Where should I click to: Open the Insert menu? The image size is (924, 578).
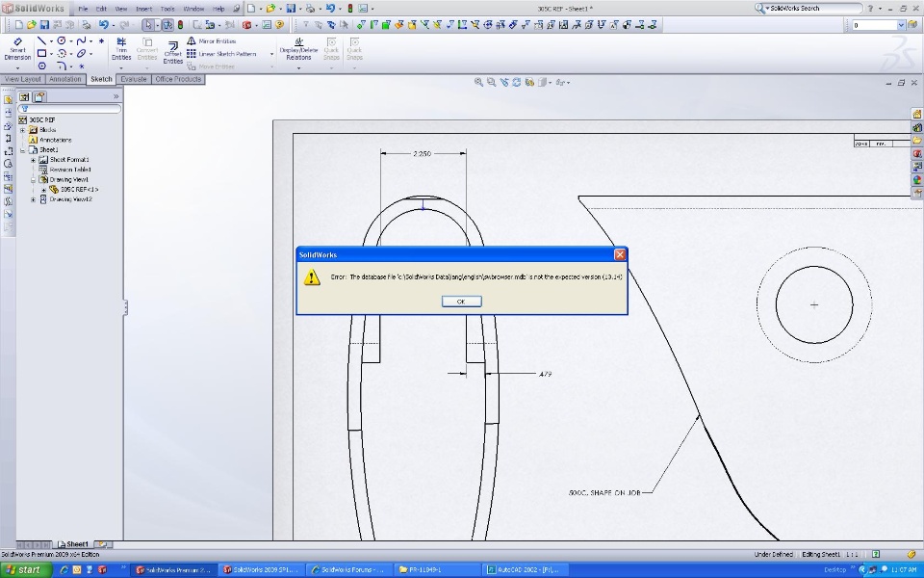pyautogui.click(x=143, y=9)
